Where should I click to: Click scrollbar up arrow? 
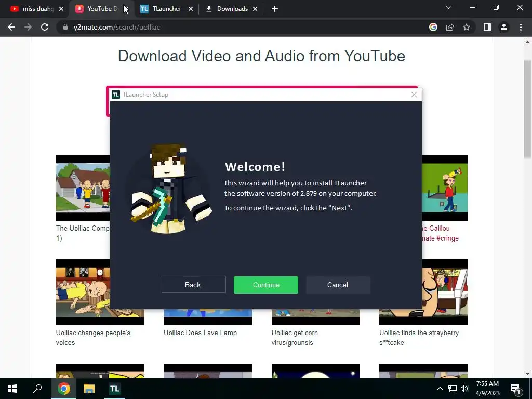[x=527, y=42]
